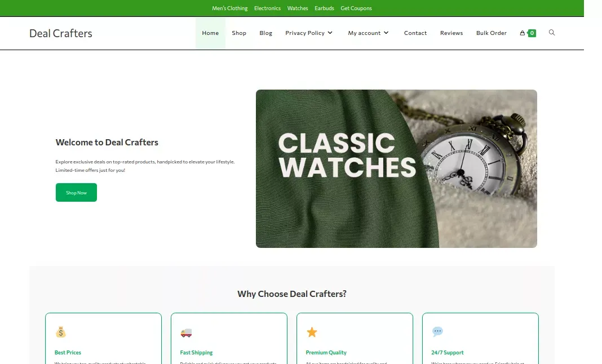Click the star Premium Quality icon
The width and height of the screenshot is (602, 364).
tap(312, 332)
